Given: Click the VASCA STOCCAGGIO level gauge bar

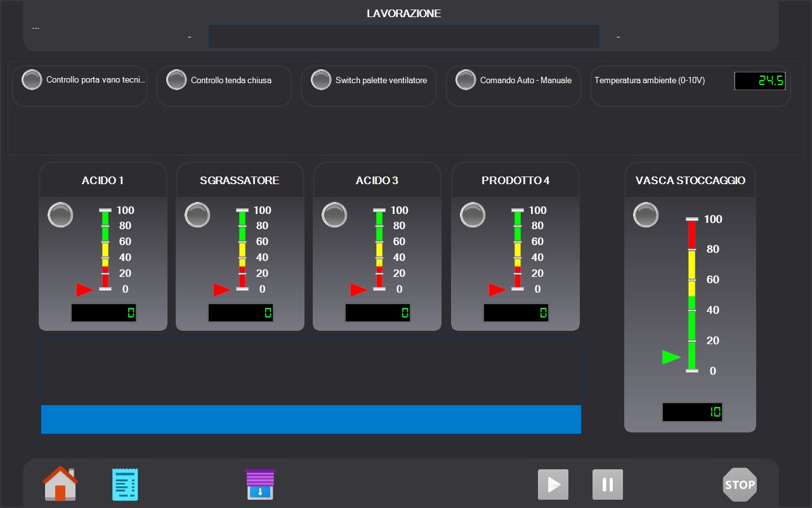Looking at the screenshot, I should [691, 295].
